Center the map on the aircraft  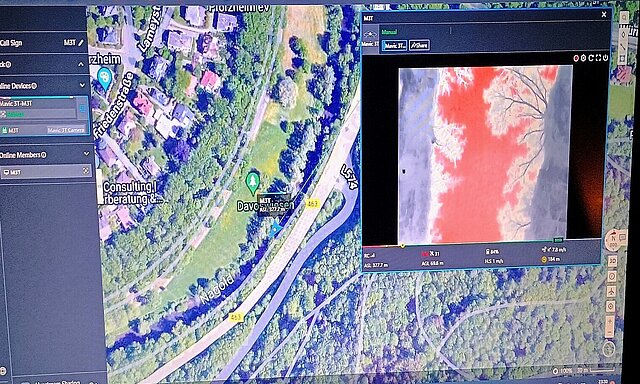point(611,291)
